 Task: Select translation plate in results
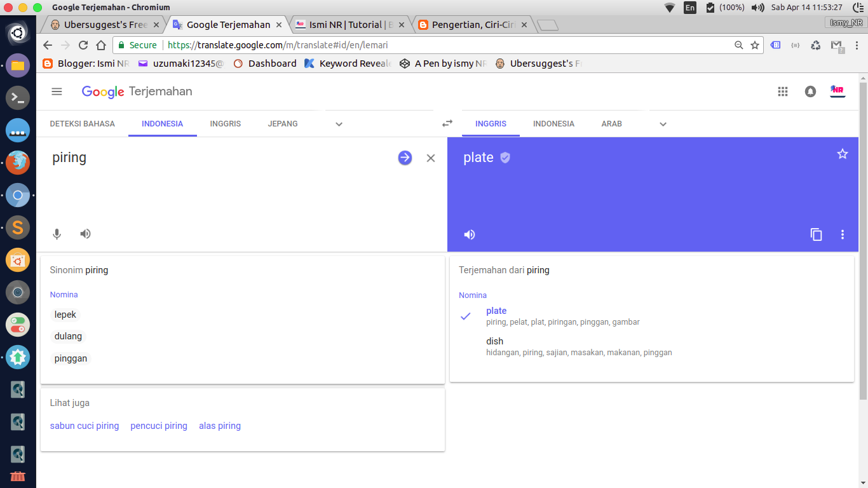[x=496, y=311]
